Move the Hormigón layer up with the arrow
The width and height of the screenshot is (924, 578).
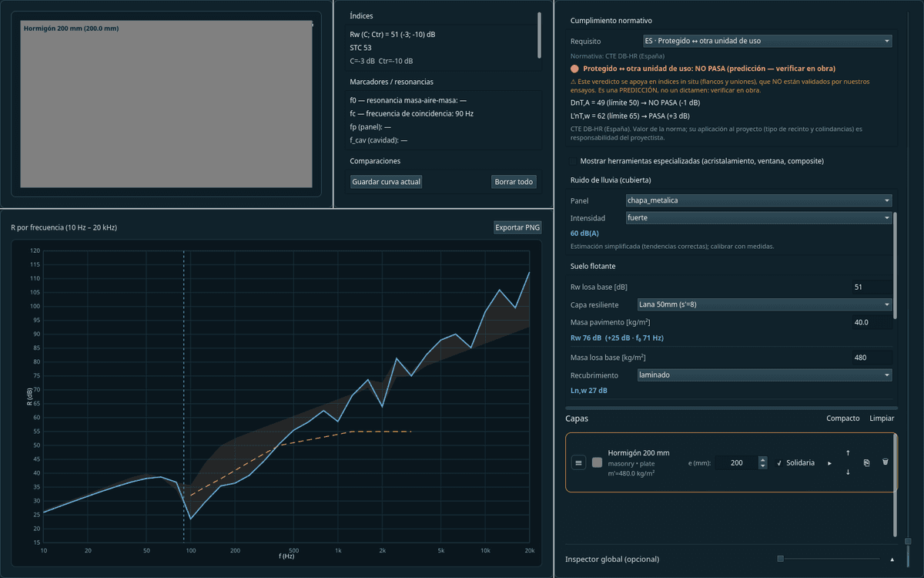point(848,453)
